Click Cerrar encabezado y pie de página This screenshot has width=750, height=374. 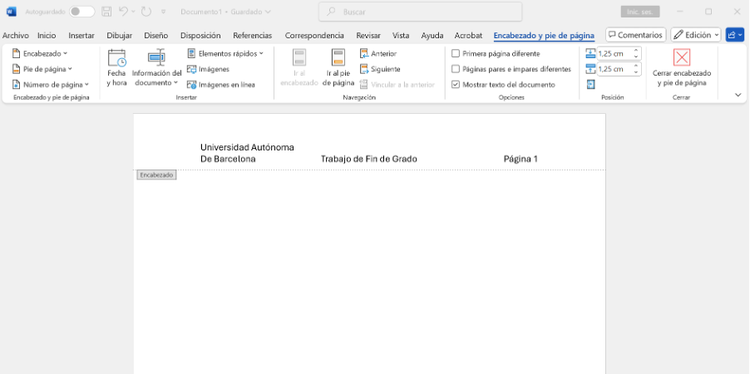pos(682,68)
